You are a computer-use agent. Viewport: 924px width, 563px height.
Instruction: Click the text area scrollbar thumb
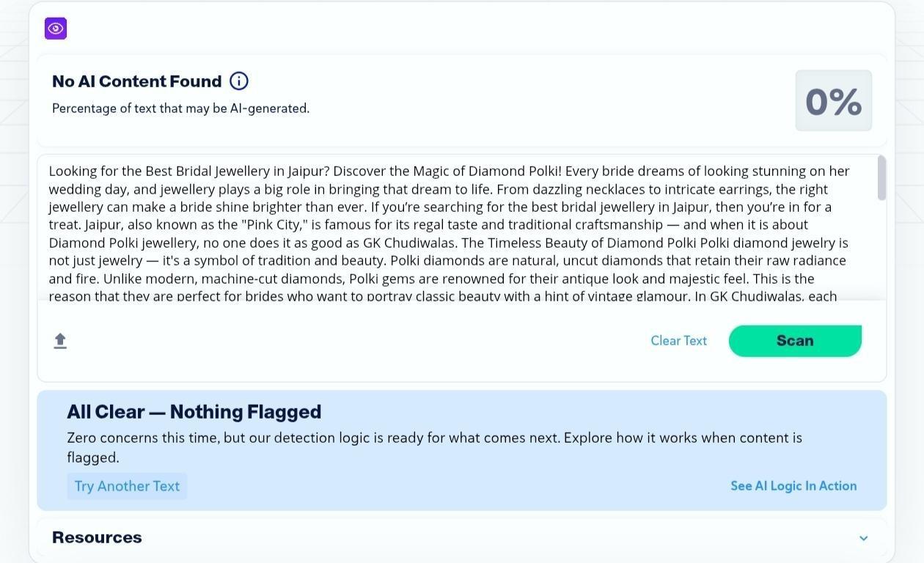(881, 177)
